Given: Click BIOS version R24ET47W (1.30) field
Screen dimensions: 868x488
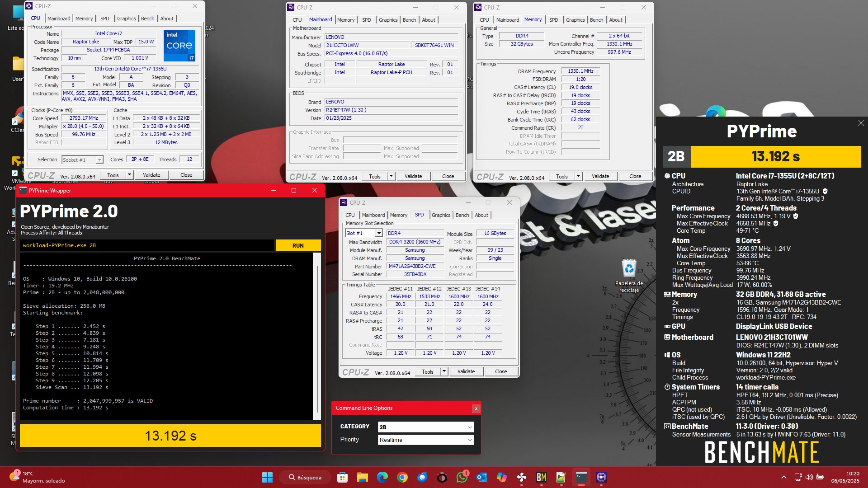Looking at the screenshot, I should pos(391,110).
